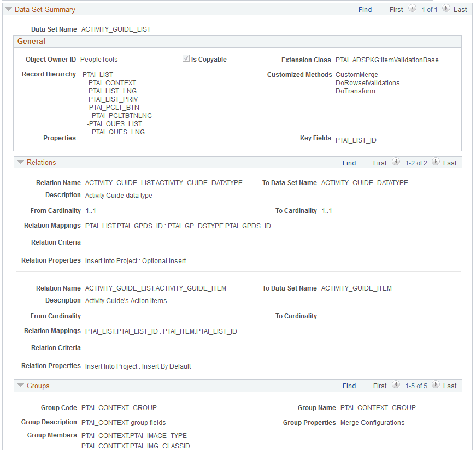The height and width of the screenshot is (450, 476).
Task: Collapse the Groups section
Action: tap(20, 385)
